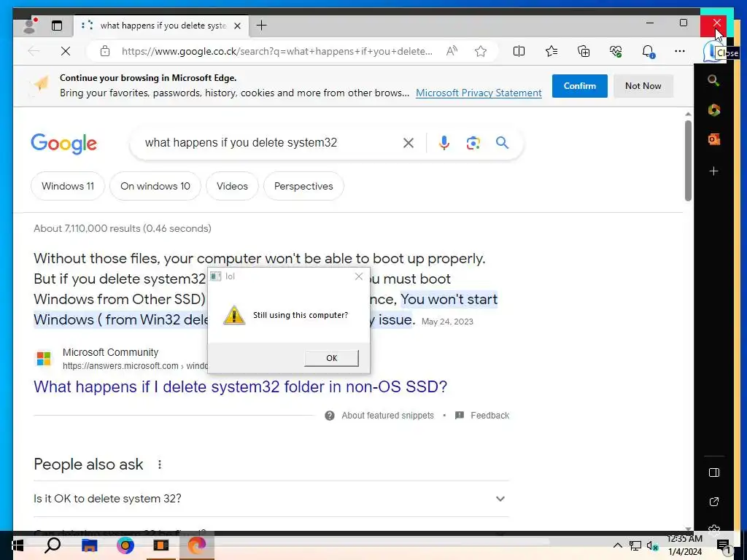Open Settings and more menu
Image resolution: width=747 pixels, height=560 pixels.
coord(680,51)
